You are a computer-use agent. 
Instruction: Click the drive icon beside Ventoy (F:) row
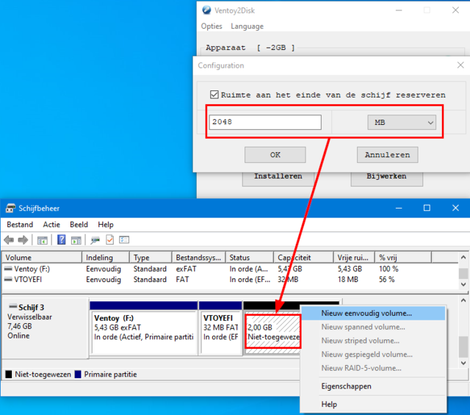8,269
